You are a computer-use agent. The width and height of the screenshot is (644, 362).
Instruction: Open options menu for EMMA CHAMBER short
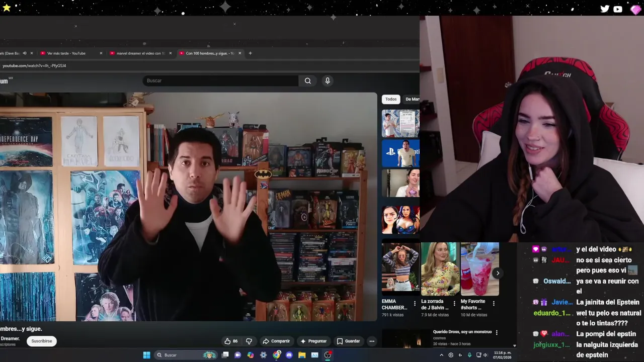pos(415,304)
